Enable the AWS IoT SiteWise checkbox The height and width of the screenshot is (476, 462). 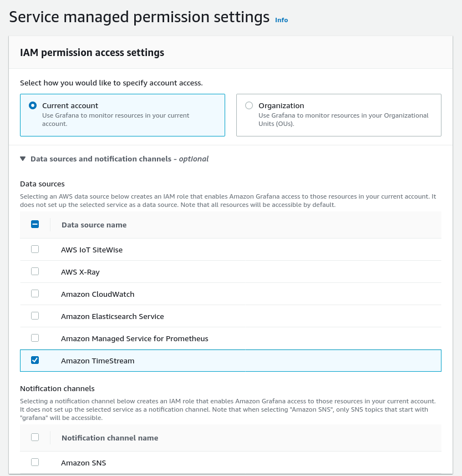35,250
